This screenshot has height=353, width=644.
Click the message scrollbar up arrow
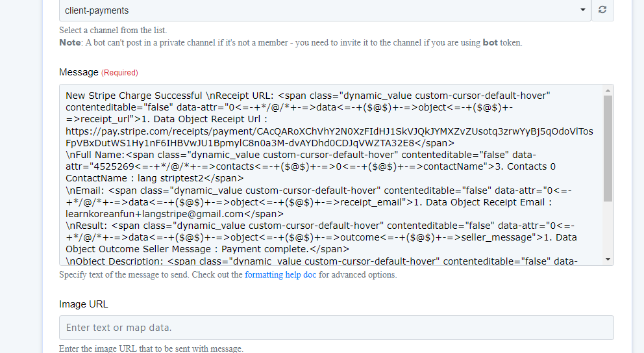point(608,90)
